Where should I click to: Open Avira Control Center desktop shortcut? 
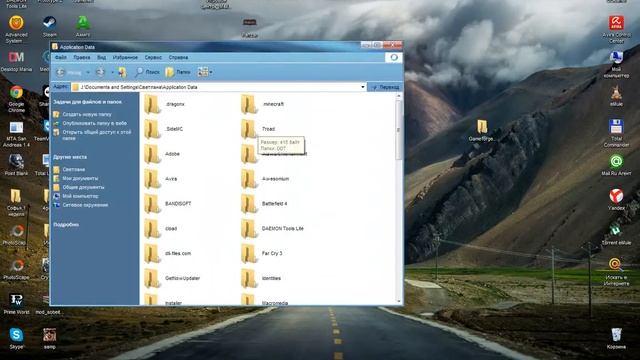tap(616, 29)
